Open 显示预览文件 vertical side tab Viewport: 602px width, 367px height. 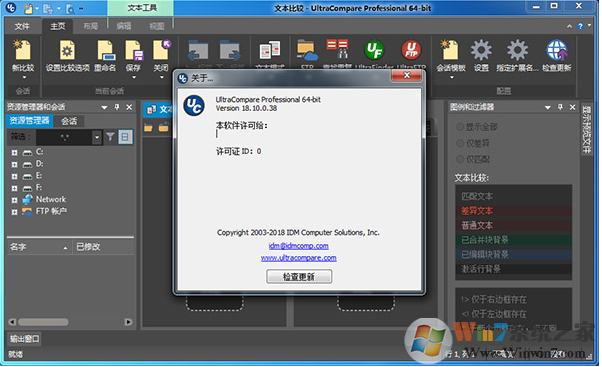pyautogui.click(x=586, y=129)
